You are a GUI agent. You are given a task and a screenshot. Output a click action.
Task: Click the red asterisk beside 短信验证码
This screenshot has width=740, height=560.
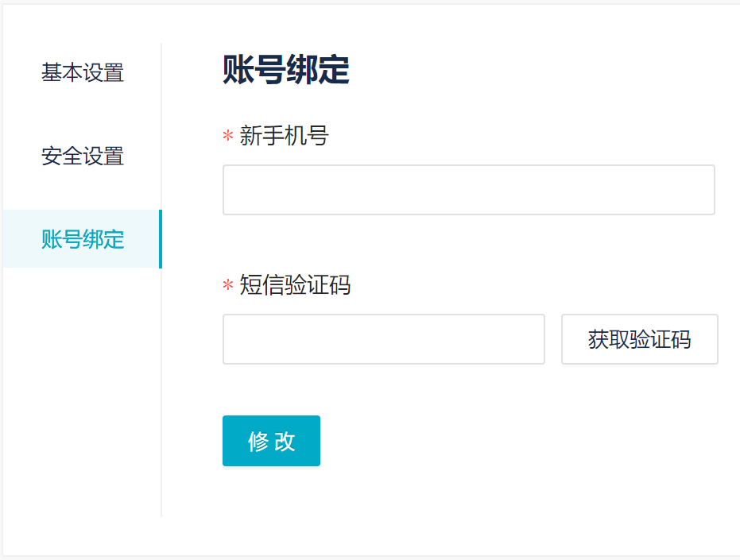228,286
